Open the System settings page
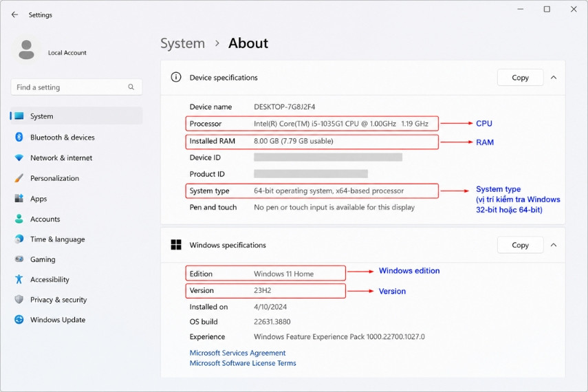Screen dimensions: 588x392 click(76, 116)
